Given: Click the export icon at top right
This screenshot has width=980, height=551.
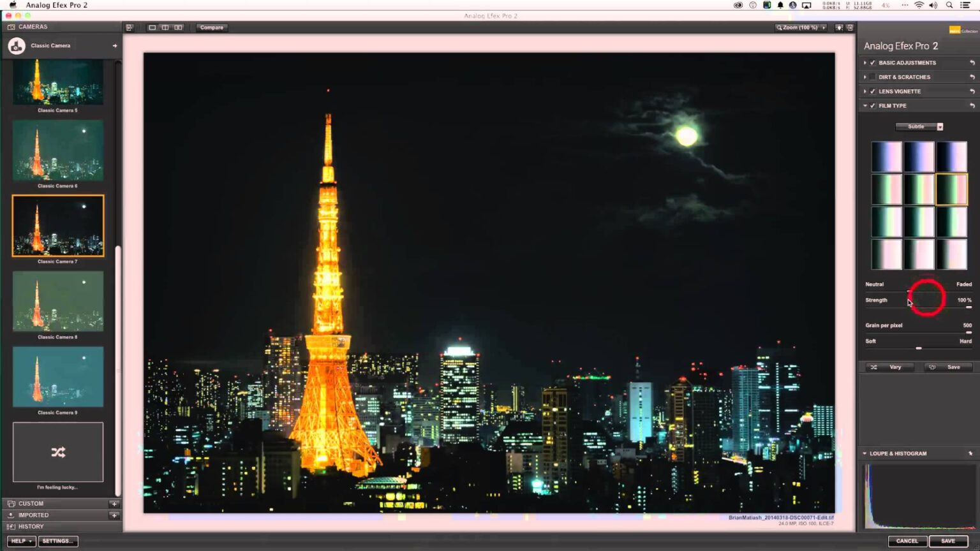Looking at the screenshot, I should [849, 28].
